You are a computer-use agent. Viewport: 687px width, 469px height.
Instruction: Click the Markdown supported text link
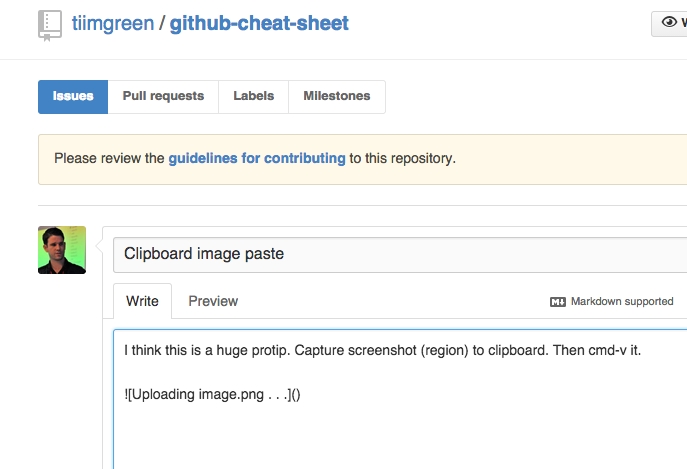coord(622,301)
